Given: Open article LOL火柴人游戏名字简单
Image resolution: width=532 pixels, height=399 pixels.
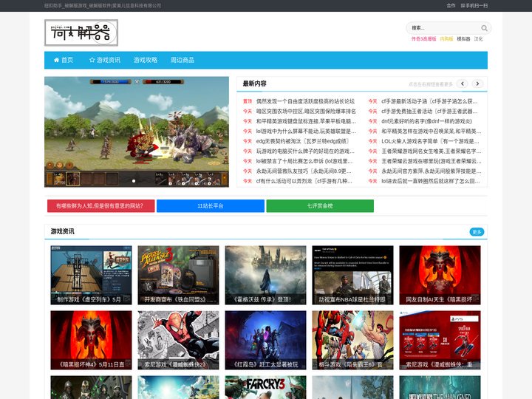Looking at the screenshot, I should tap(430, 141).
